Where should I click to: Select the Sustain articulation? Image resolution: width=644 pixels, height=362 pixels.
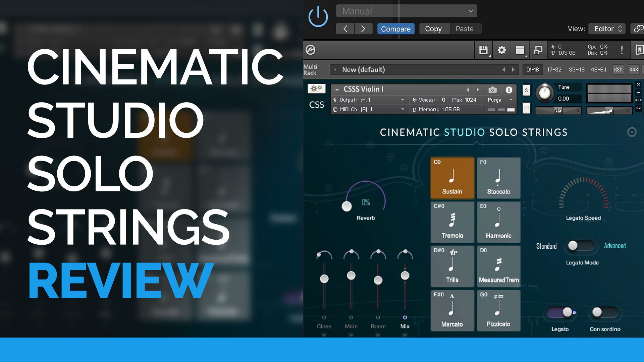(x=452, y=178)
